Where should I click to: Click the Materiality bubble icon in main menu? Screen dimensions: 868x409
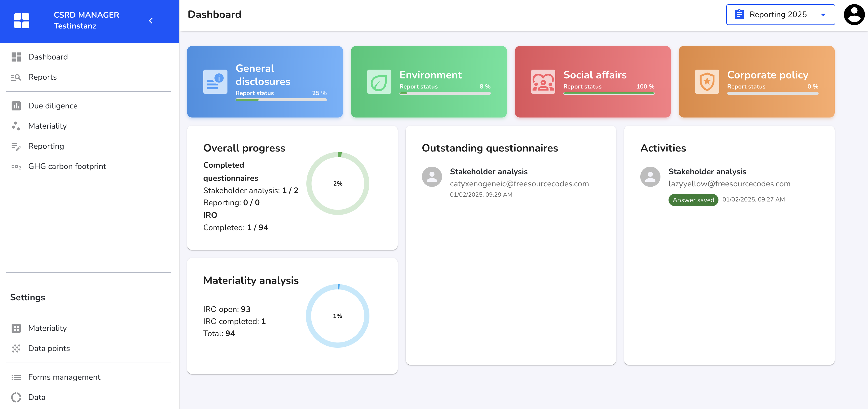pos(16,126)
